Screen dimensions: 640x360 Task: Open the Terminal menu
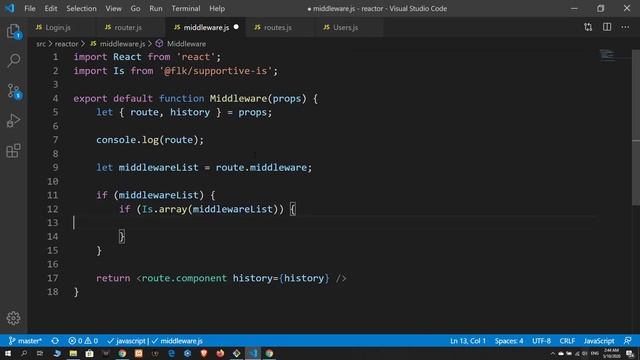186,8
